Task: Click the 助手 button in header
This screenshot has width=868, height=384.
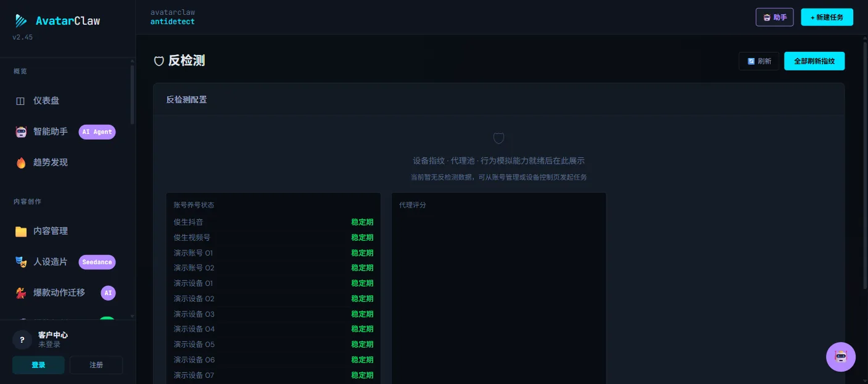Action: 774,17
